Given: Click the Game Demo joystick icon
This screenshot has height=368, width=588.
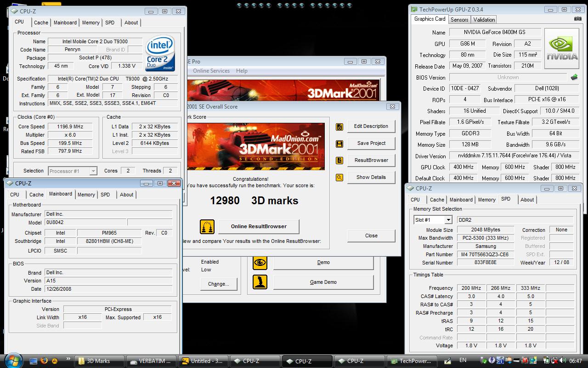Looking at the screenshot, I should tap(260, 282).
